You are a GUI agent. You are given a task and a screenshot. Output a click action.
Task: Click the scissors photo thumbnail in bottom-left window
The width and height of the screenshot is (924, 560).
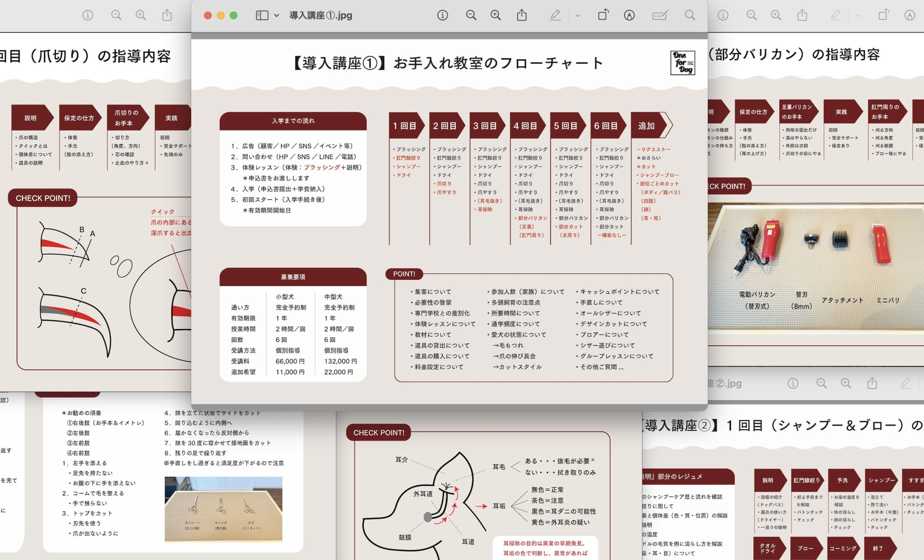tap(223, 509)
